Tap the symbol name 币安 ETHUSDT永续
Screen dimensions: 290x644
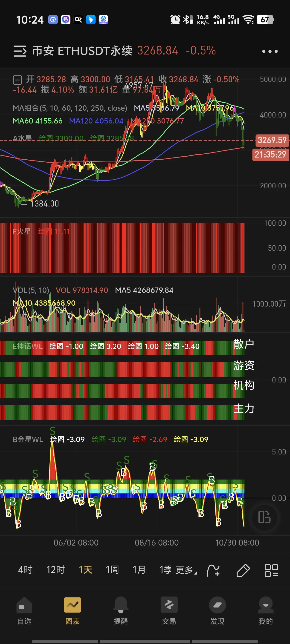coord(82,51)
